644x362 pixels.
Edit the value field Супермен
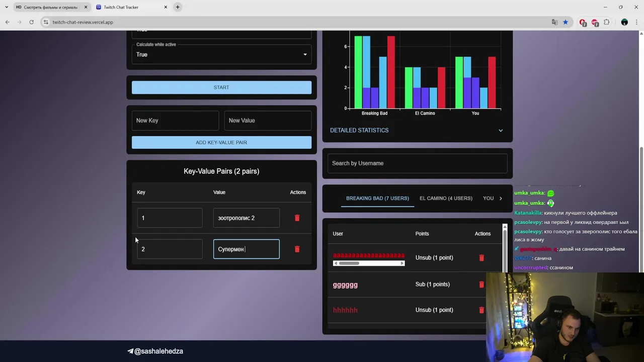pos(246,249)
